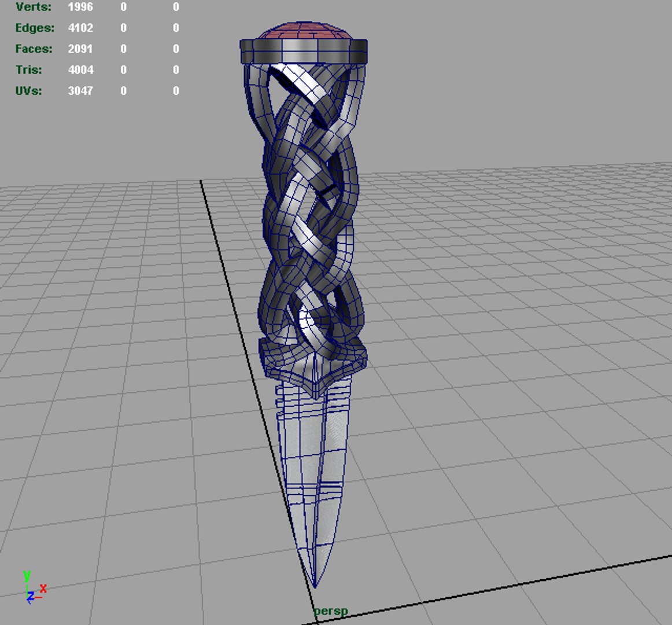The image size is (672, 625).
Task: Click the triangle count value 4004
Action: 80,70
